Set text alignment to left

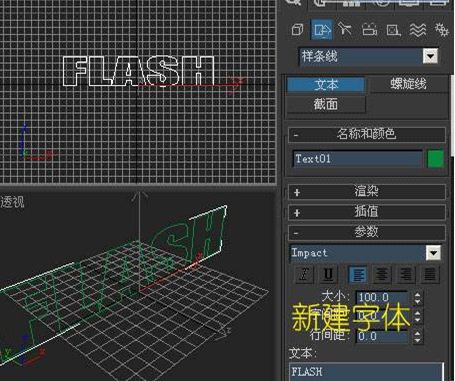pyautogui.click(x=358, y=275)
